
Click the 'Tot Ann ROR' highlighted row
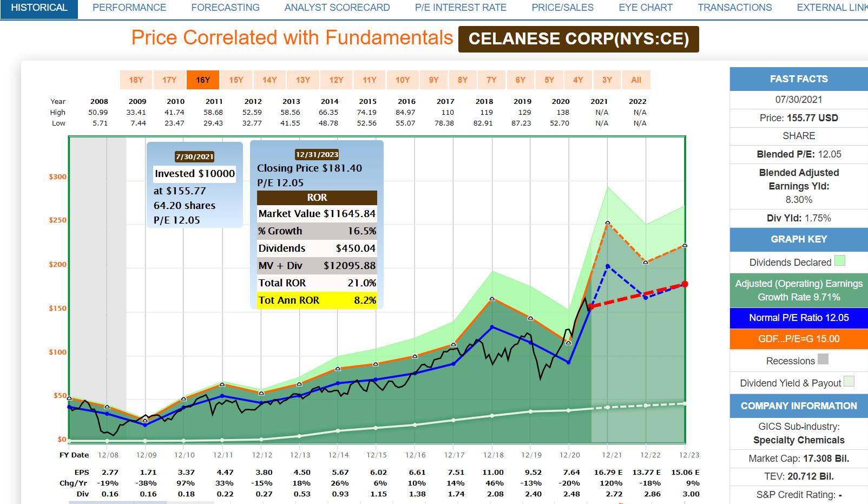pos(317,300)
